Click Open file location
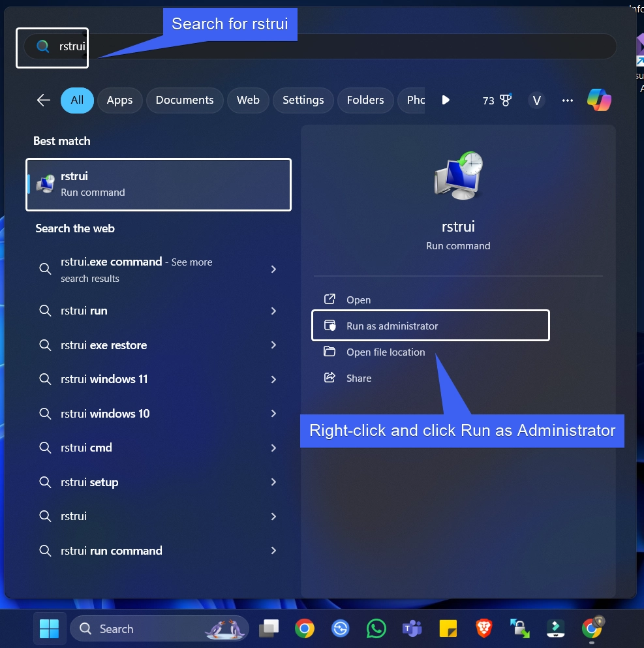Image resolution: width=644 pixels, height=648 pixels. (x=386, y=352)
